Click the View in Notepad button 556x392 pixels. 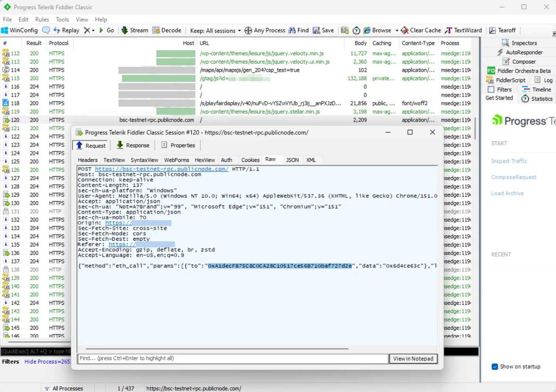(413, 359)
